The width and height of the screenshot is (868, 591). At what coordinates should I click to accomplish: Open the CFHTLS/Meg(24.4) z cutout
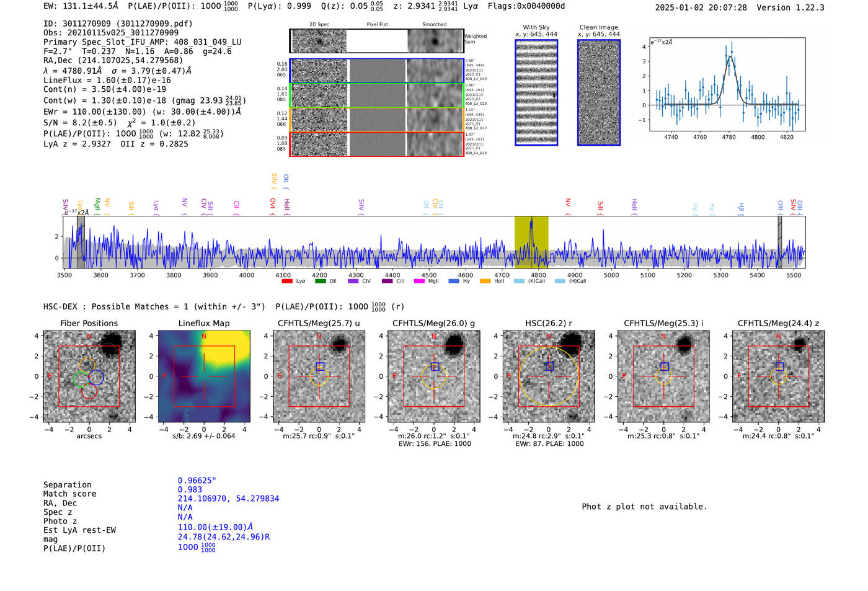pos(778,376)
